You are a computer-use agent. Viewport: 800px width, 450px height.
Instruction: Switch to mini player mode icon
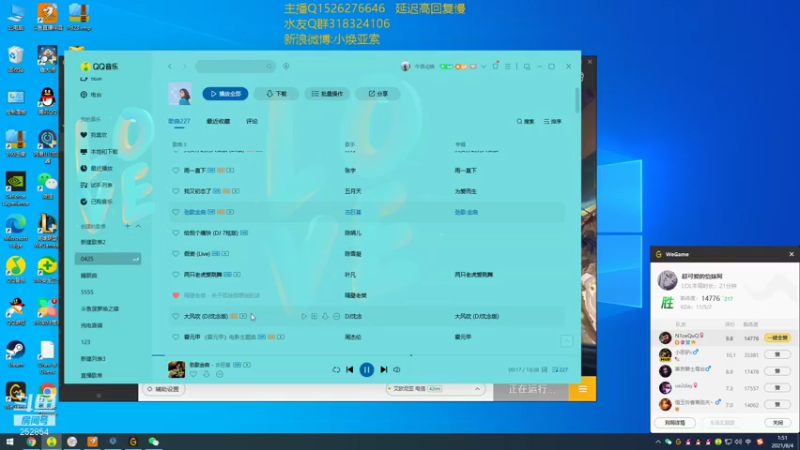tap(527, 66)
